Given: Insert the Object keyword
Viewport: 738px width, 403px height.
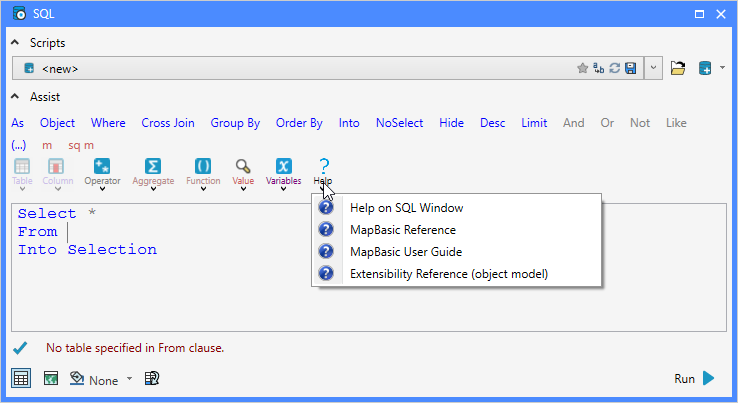Looking at the screenshot, I should 57,123.
